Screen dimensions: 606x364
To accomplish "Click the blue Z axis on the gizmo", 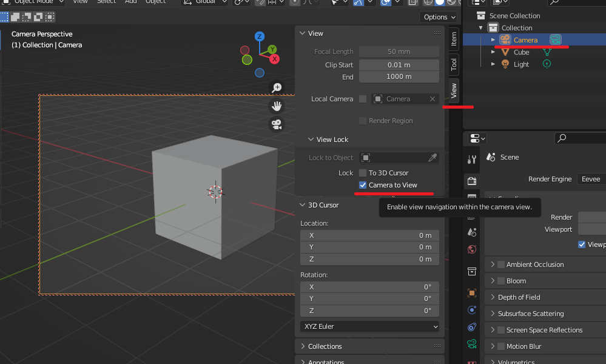I will (x=260, y=37).
